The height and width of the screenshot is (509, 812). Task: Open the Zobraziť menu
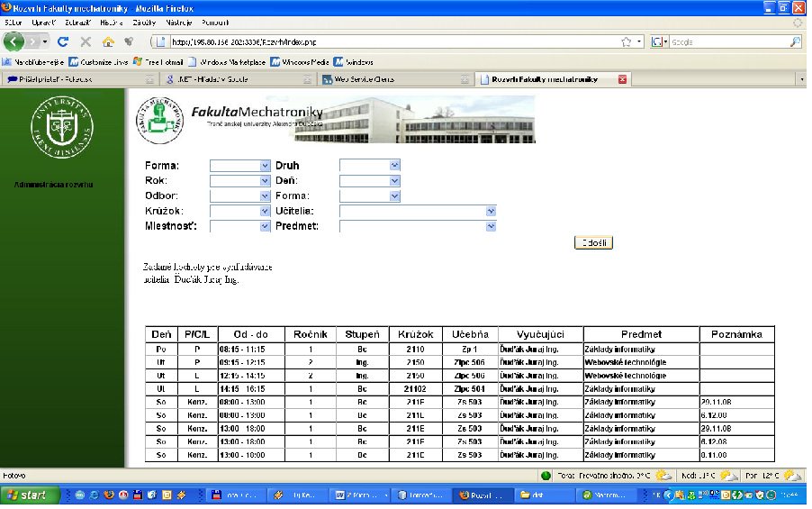click(77, 23)
